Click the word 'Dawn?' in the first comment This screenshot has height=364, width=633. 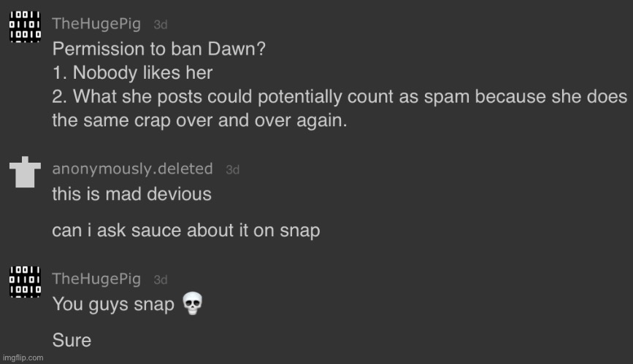coord(237,49)
